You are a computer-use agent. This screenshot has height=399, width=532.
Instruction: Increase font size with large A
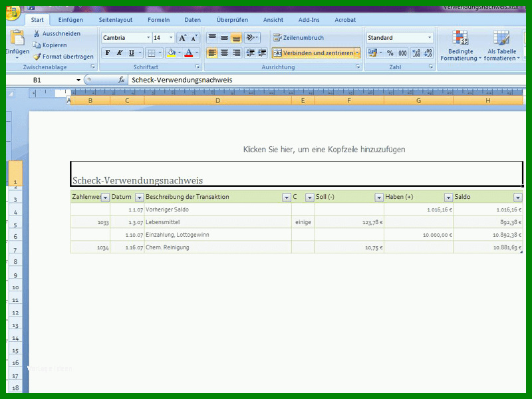point(182,38)
